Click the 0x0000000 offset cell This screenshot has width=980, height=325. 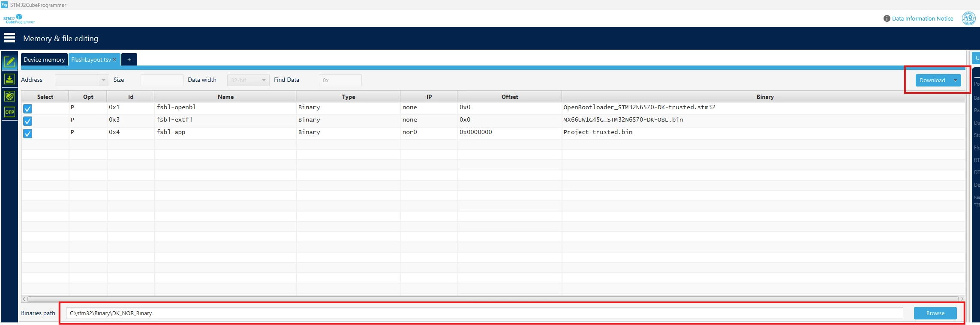coord(510,132)
